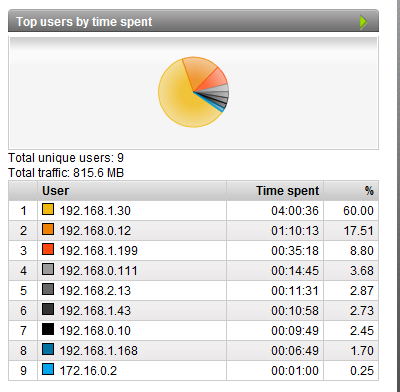The height and width of the screenshot is (392, 400).
Task: Open the 192.168.1.30 user entry
Action: [x=95, y=211]
